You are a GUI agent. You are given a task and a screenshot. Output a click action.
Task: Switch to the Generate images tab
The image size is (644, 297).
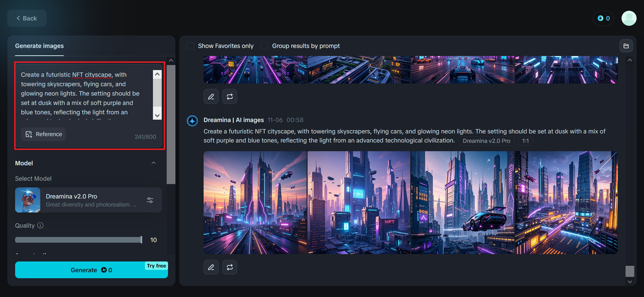pos(39,46)
